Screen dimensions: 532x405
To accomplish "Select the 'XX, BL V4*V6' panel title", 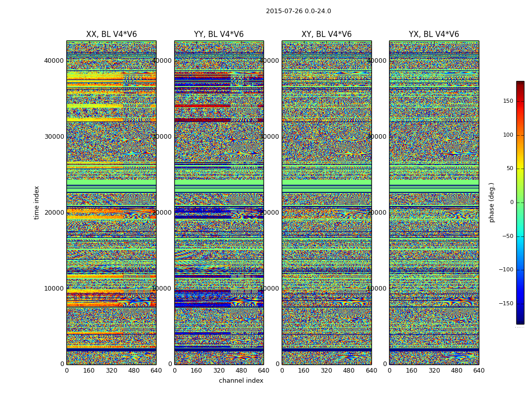I will (111, 34).
